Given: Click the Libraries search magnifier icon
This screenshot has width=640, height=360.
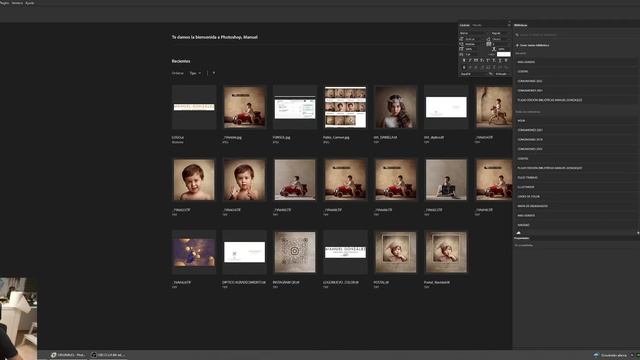Looking at the screenshot, I should pos(517,35).
